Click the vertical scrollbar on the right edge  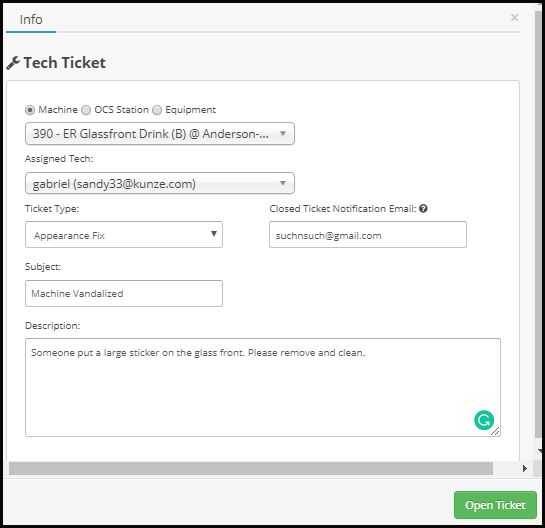[539, 222]
